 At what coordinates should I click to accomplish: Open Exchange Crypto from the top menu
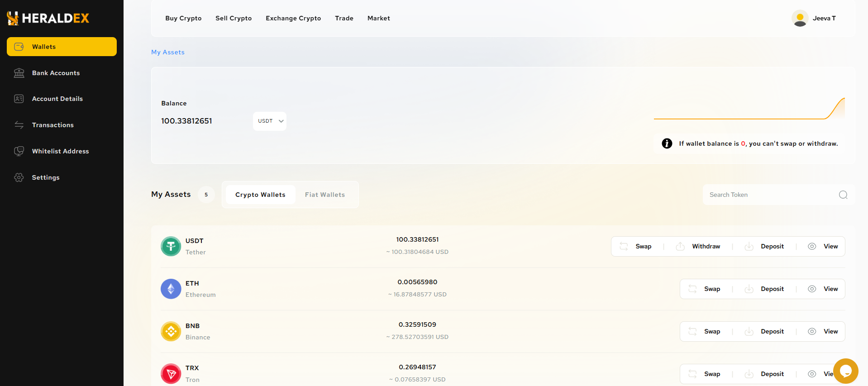click(293, 18)
